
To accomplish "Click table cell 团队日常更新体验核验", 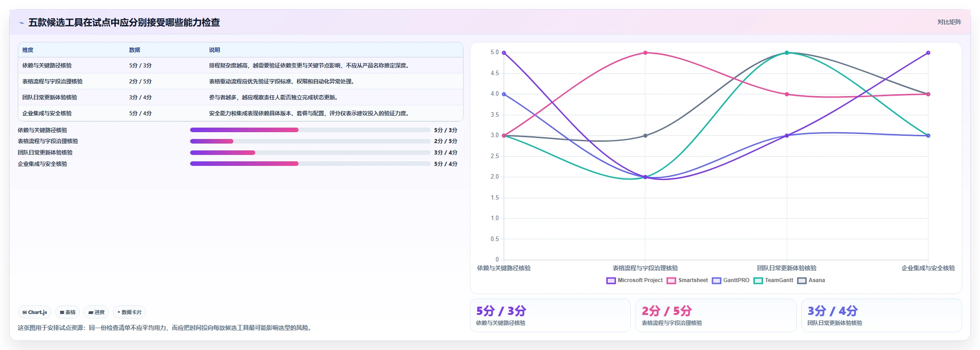I will pos(50,98).
